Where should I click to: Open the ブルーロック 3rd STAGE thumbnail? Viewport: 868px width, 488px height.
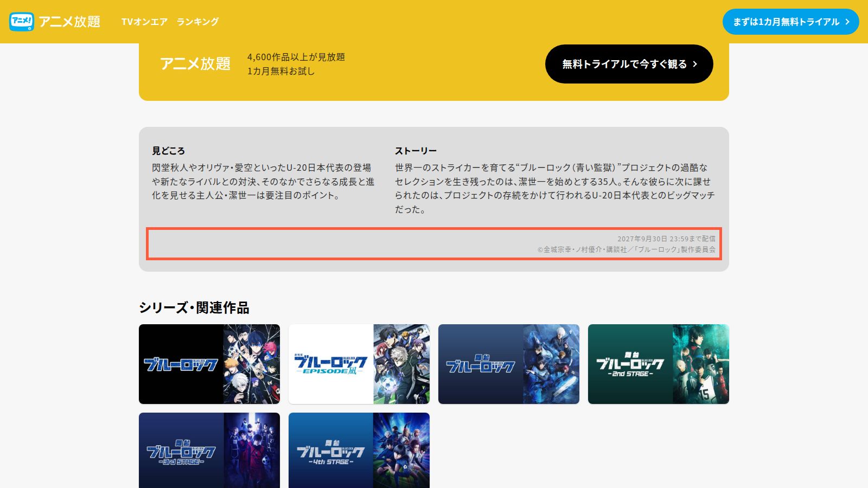[209, 451]
